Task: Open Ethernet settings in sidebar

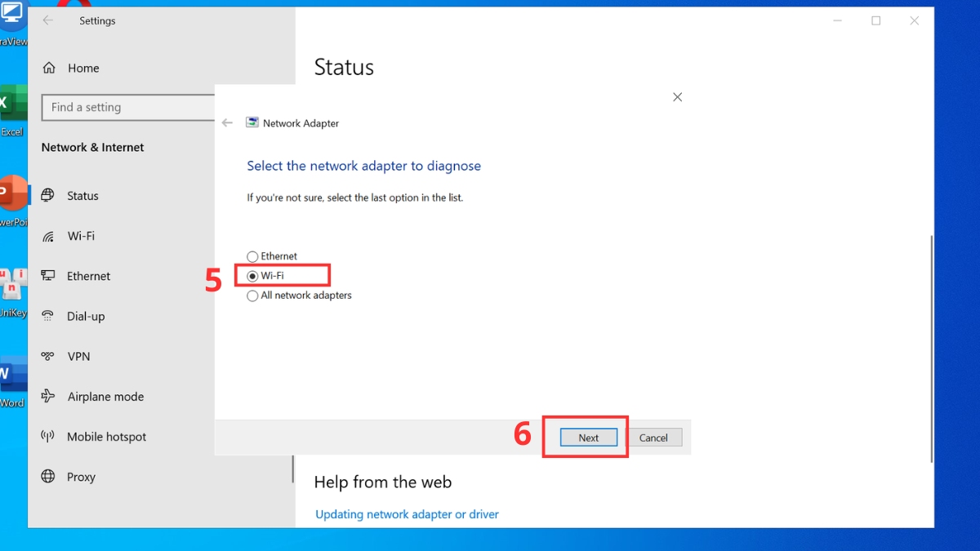Action: pos(88,276)
